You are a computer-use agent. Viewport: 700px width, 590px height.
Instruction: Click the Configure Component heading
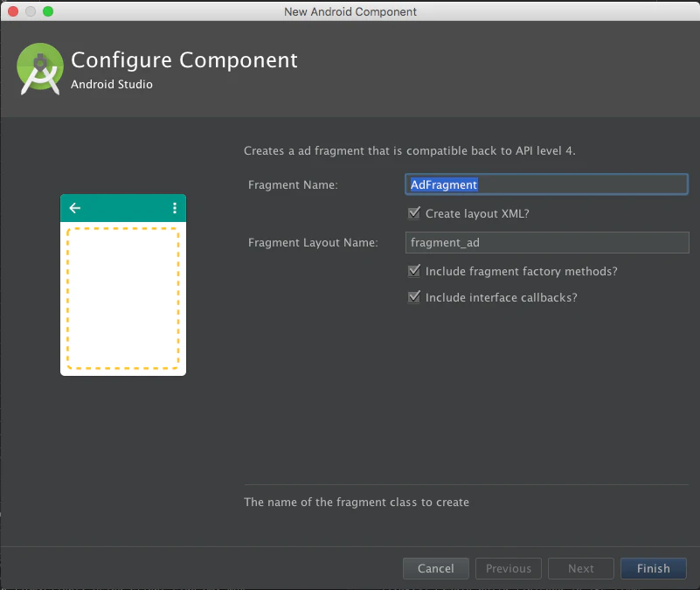(x=184, y=60)
